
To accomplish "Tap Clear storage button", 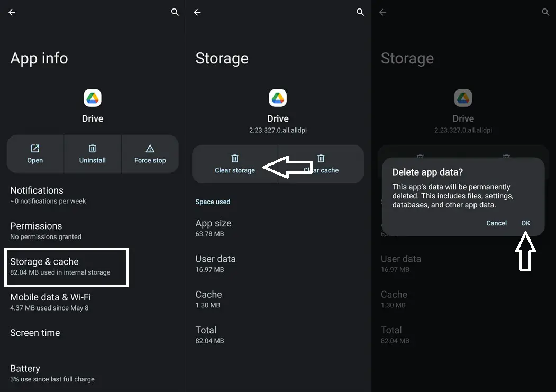I will 235,164.
